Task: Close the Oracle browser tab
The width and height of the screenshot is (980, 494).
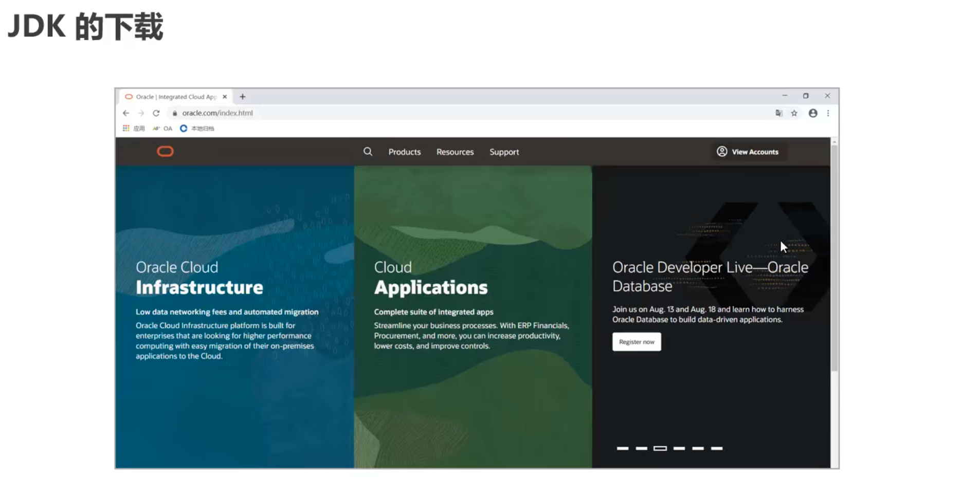Action: (225, 97)
